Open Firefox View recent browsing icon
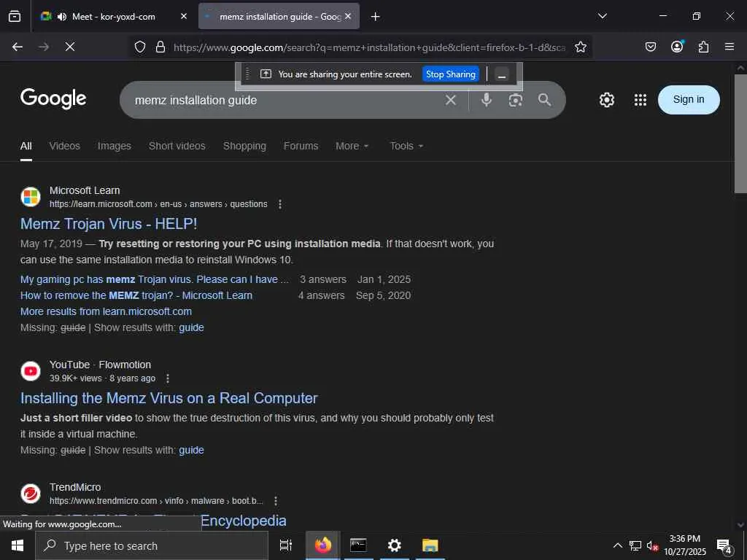Screen dimensions: 747x560 (x=15, y=16)
